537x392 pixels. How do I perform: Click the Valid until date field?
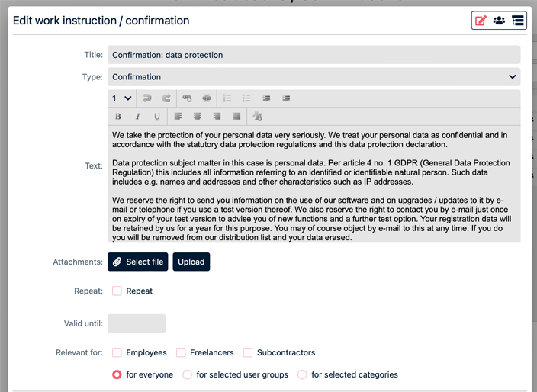[x=137, y=323]
